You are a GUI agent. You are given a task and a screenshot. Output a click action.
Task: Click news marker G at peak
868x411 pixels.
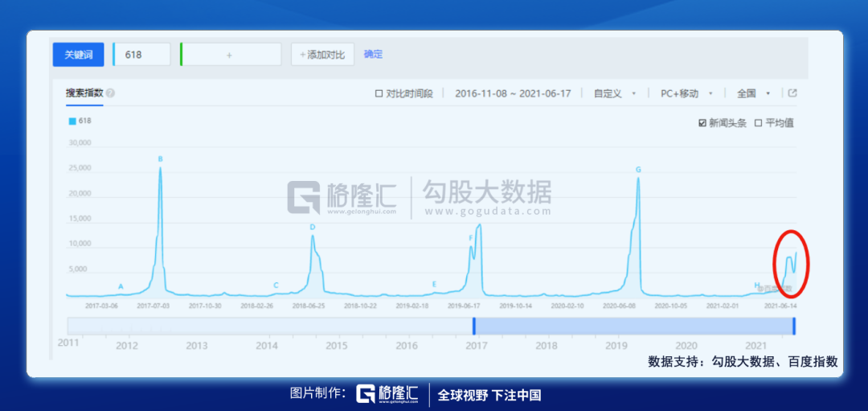638,170
